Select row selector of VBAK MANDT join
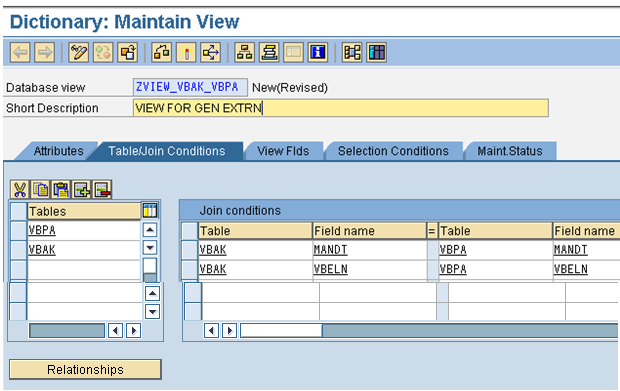 [x=189, y=250]
